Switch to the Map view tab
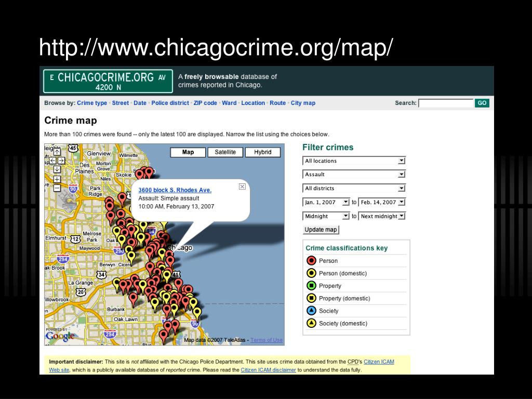The width and height of the screenshot is (532, 399). [x=188, y=152]
